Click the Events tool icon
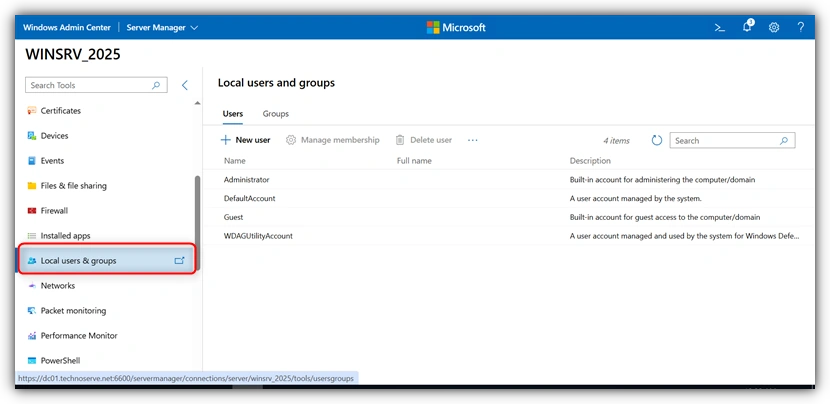The height and width of the screenshot is (404, 830). (x=31, y=160)
